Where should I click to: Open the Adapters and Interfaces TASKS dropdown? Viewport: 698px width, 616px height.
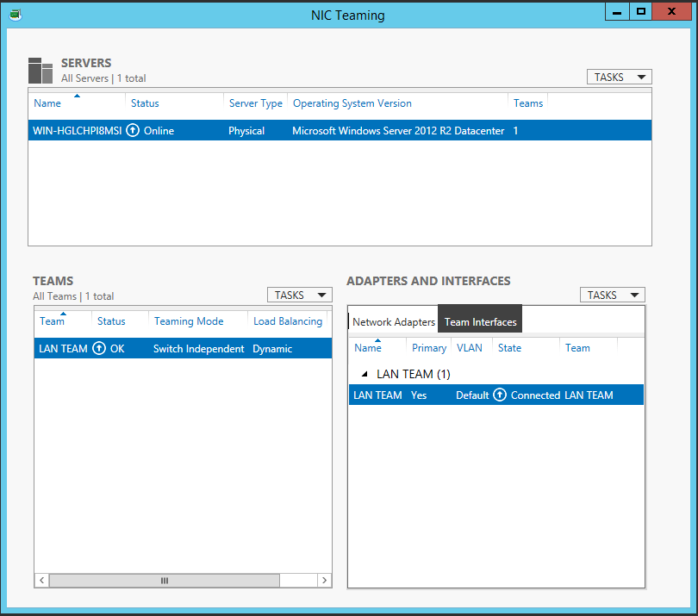coord(613,296)
